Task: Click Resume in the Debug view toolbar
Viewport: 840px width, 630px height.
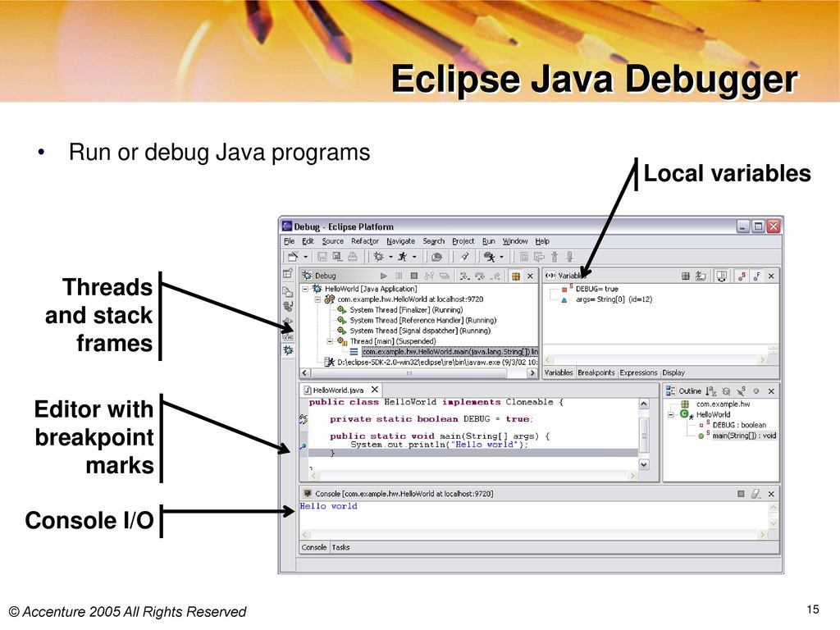Action: (384, 276)
